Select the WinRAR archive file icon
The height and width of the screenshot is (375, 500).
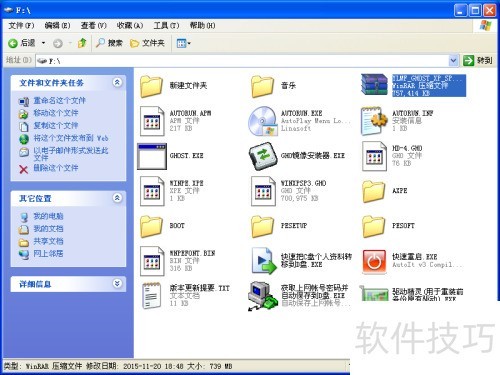[374, 85]
